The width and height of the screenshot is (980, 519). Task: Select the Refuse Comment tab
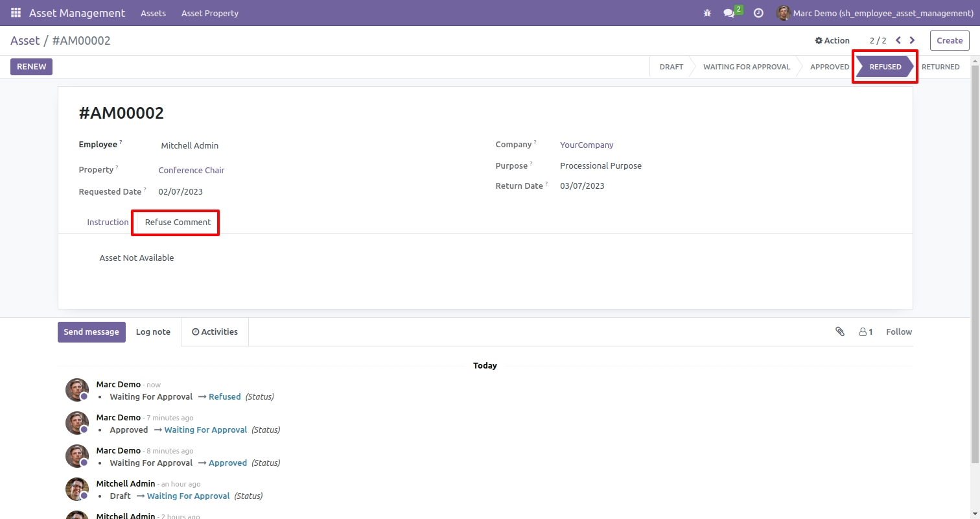(x=178, y=222)
